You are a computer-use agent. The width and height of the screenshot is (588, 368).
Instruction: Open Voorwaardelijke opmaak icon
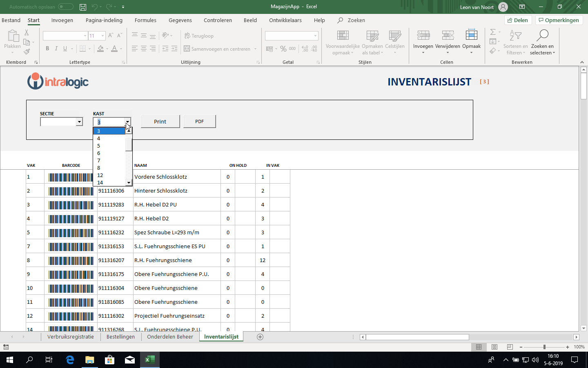pyautogui.click(x=343, y=36)
